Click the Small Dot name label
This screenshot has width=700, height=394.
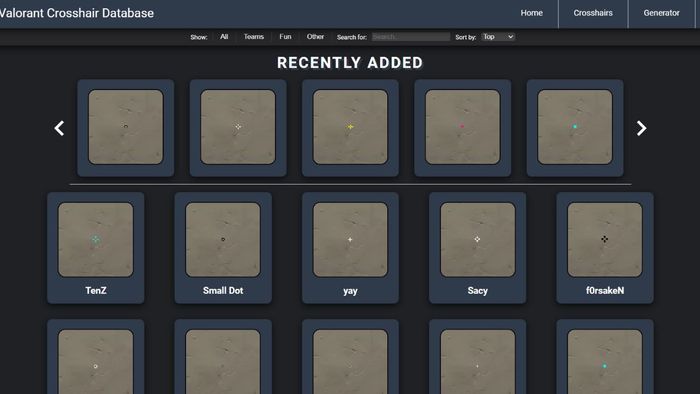223,290
